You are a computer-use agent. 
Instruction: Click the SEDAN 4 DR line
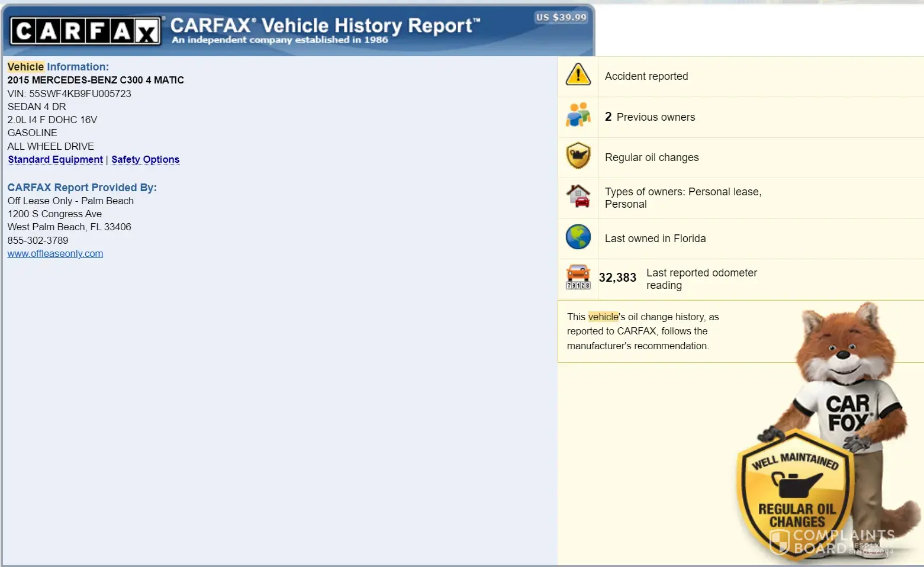(37, 107)
